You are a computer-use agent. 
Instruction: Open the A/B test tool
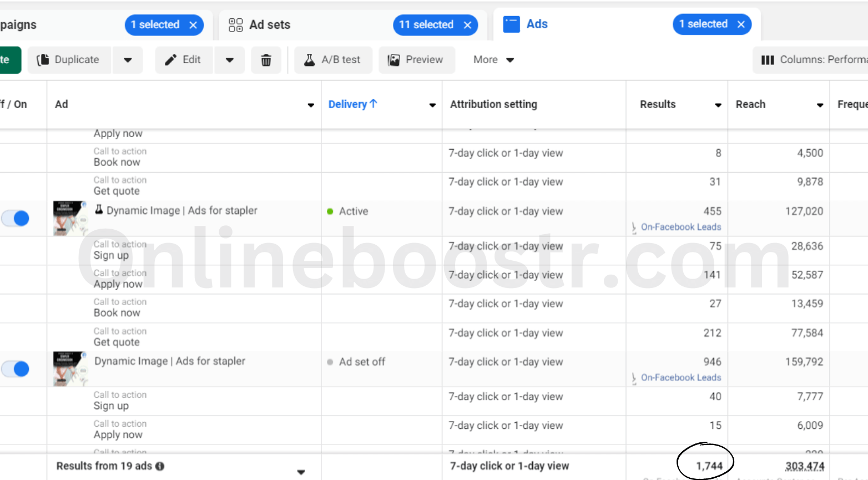(332, 60)
